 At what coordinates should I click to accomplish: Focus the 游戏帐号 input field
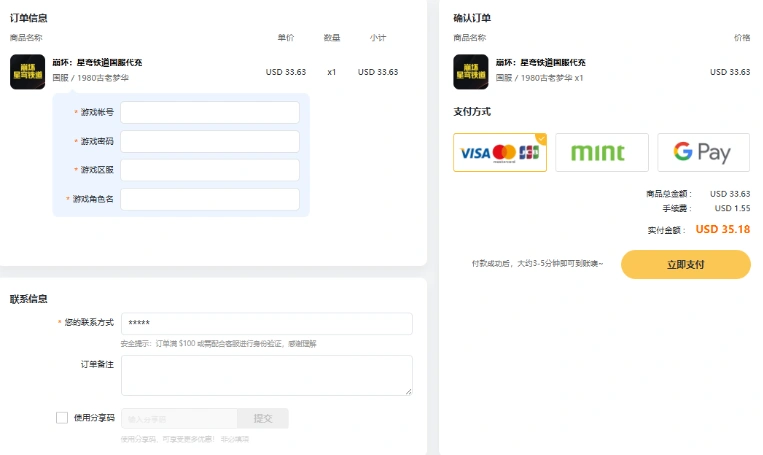tap(210, 112)
